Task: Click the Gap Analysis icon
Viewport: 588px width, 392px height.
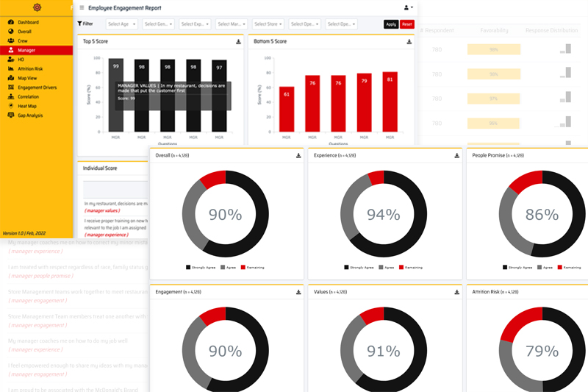Action: (11, 115)
